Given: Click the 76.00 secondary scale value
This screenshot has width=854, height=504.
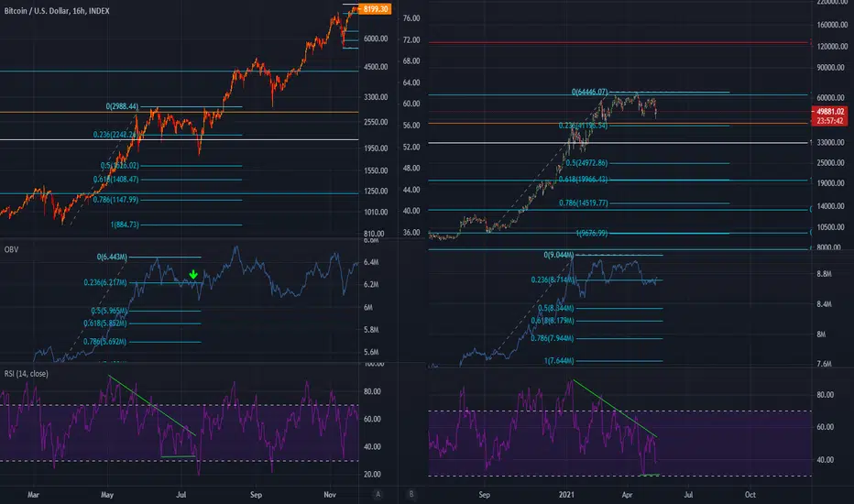Looking at the screenshot, I should 411,18.
